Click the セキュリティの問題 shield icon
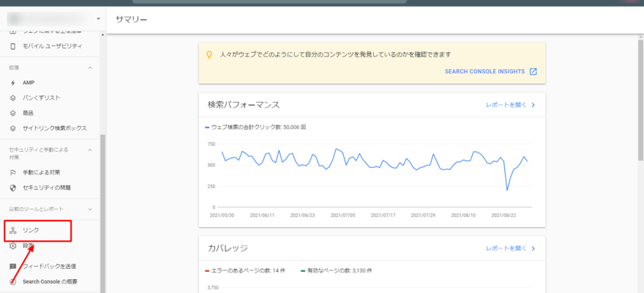 [13, 188]
